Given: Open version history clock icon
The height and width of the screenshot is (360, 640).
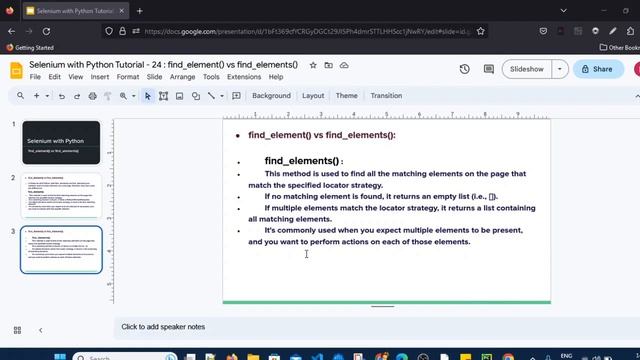Looking at the screenshot, I should [464, 69].
